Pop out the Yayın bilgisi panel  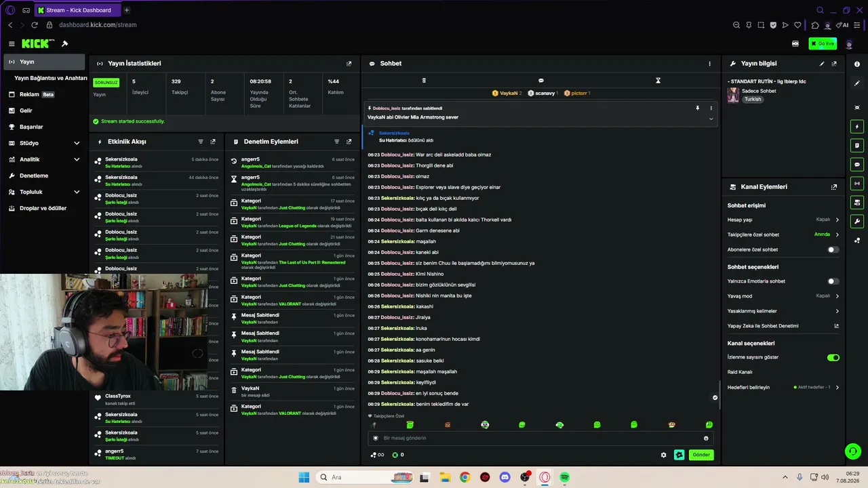pos(834,64)
